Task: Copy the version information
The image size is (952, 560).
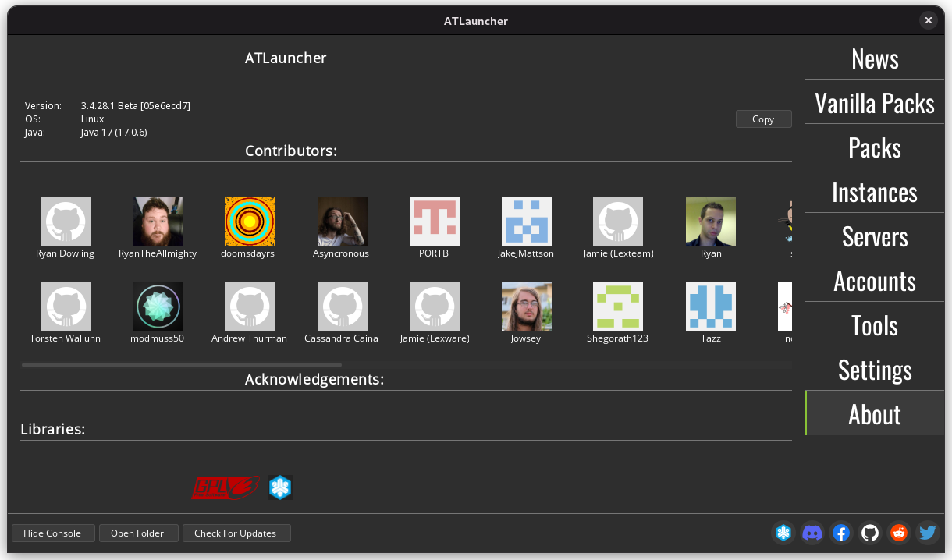Action: click(x=763, y=119)
